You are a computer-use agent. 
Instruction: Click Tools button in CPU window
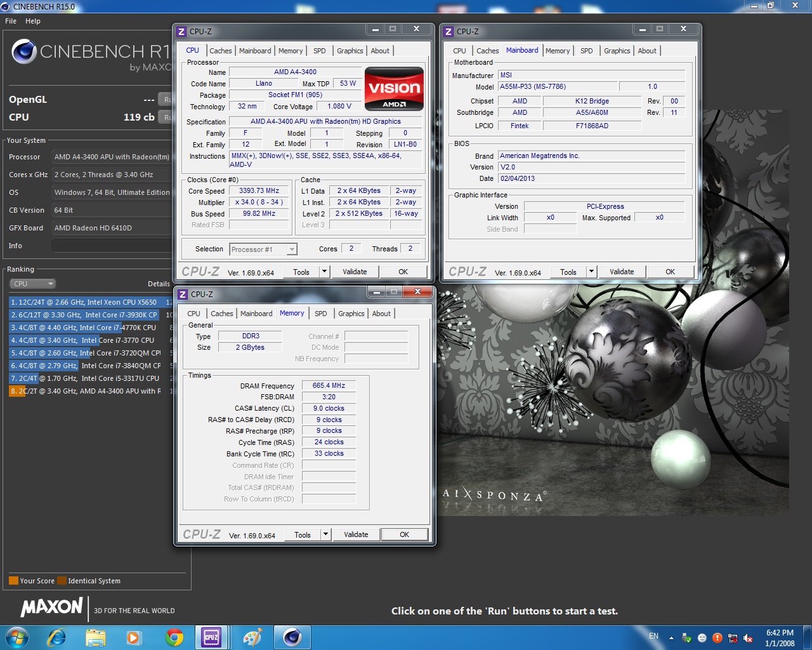pyautogui.click(x=301, y=272)
